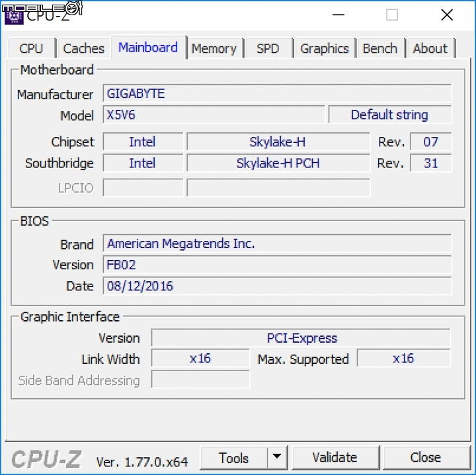This screenshot has height=475, width=476.
Task: Click the Skylake-H PCH field
Action: 278,163
